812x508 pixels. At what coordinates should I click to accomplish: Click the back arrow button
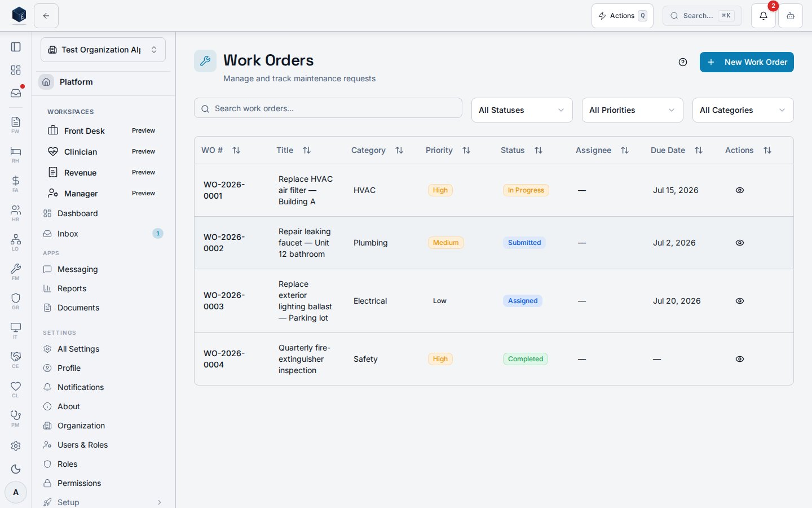tap(46, 16)
